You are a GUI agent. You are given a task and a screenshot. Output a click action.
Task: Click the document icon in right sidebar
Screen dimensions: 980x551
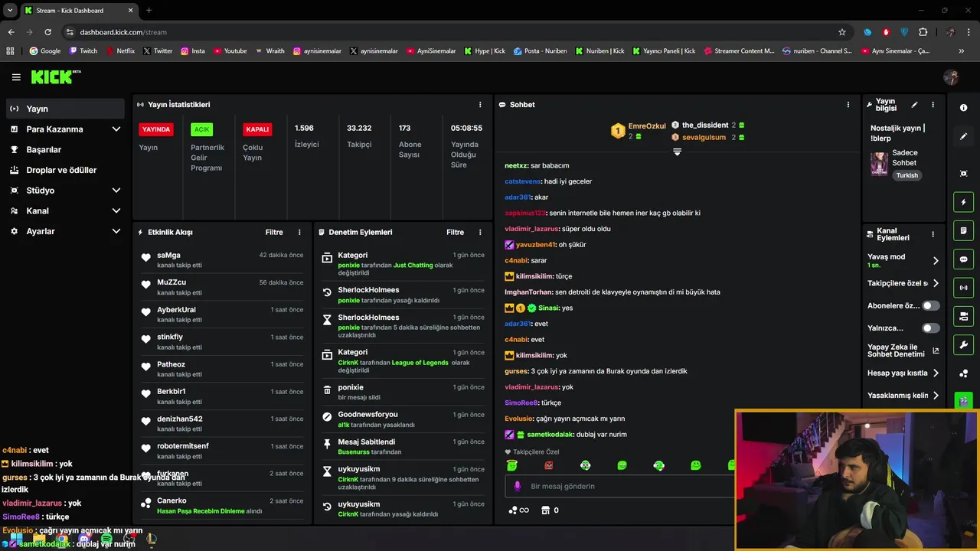pyautogui.click(x=963, y=230)
